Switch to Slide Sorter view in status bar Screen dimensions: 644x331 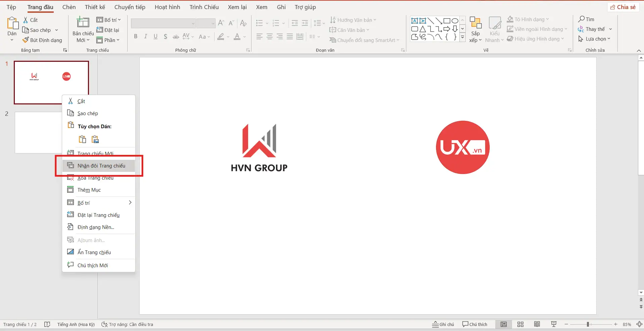(520, 324)
